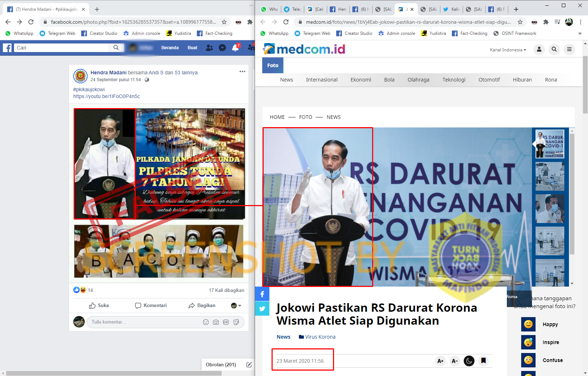This screenshot has height=376, width=588.
Task: Select the Foto tab on medcom.id
Action: click(273, 65)
